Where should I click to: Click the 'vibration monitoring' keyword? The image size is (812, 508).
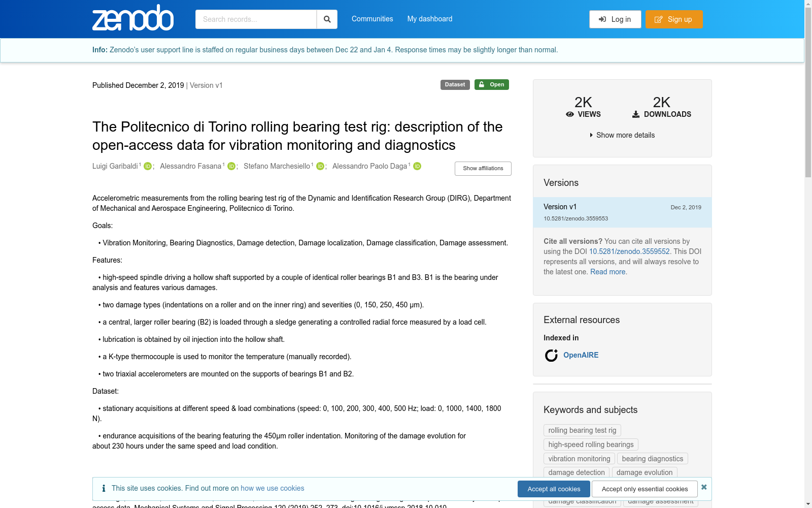(x=579, y=459)
